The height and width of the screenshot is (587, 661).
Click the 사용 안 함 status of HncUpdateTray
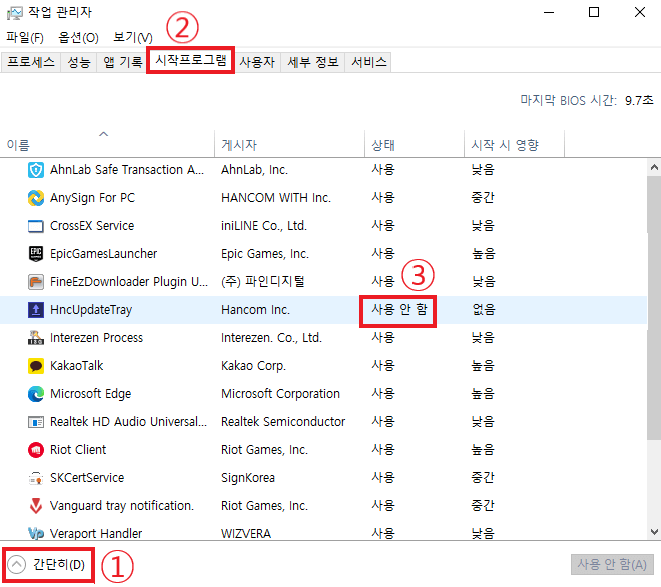pos(399,310)
